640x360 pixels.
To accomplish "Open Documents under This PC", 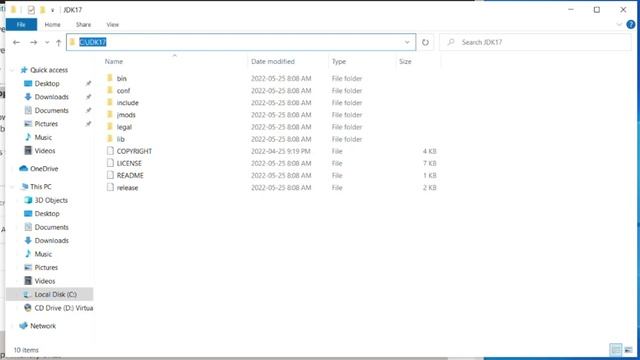I will [51, 227].
